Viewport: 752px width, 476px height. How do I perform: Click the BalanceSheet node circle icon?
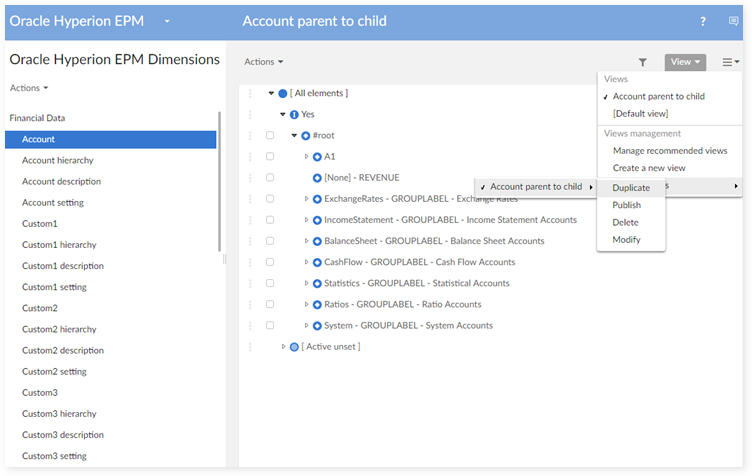pyautogui.click(x=317, y=241)
